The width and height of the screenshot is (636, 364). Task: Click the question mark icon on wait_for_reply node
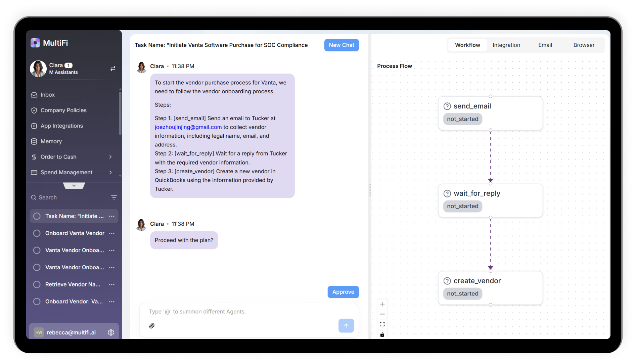[x=447, y=194]
